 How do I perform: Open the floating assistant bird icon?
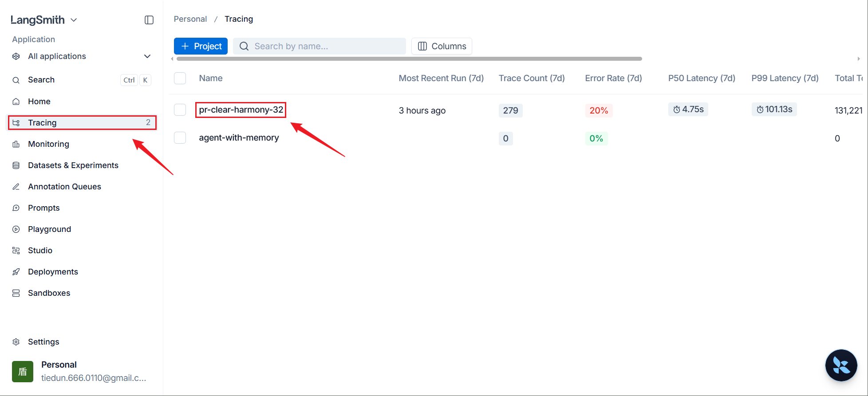click(x=841, y=365)
